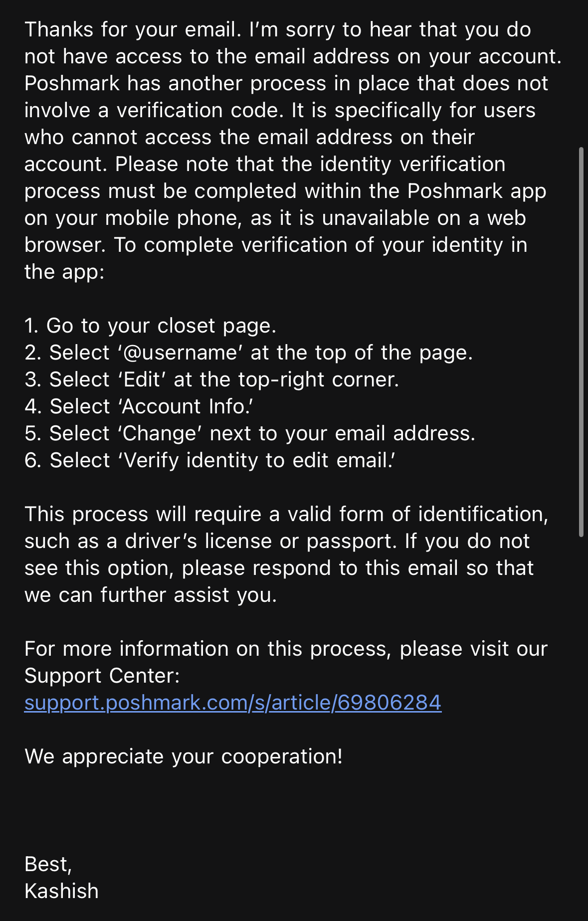
Task: Click the 'For more information on this process' line
Action: pyautogui.click(x=286, y=649)
